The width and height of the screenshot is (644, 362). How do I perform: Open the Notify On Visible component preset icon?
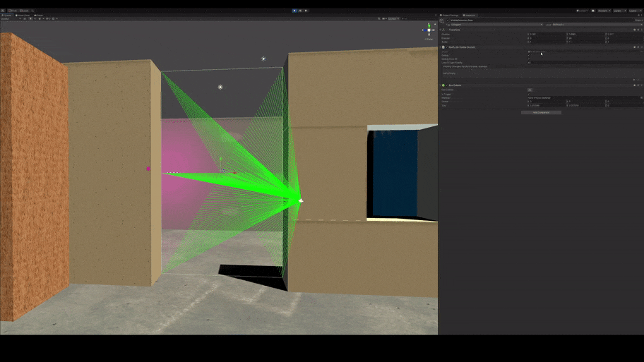click(x=638, y=47)
